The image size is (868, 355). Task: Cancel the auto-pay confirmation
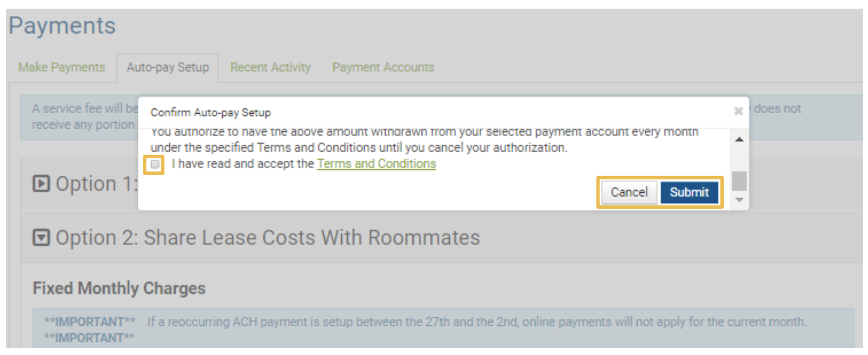point(629,192)
